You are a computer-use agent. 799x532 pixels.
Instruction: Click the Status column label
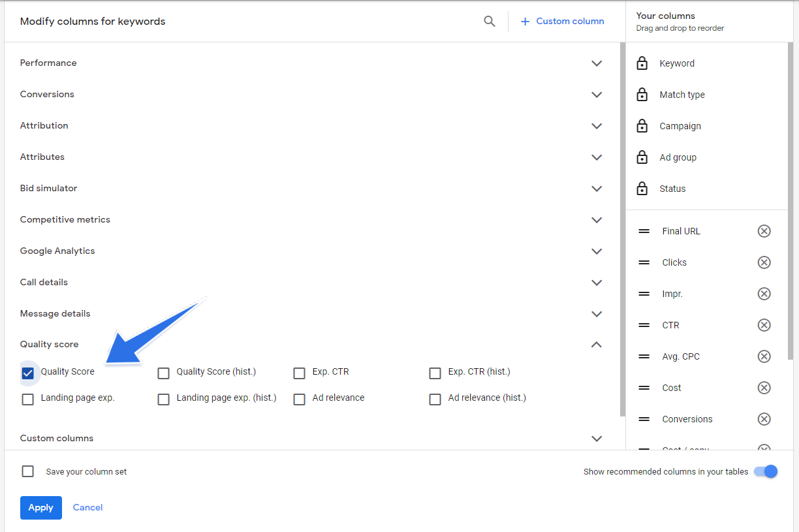click(x=672, y=189)
